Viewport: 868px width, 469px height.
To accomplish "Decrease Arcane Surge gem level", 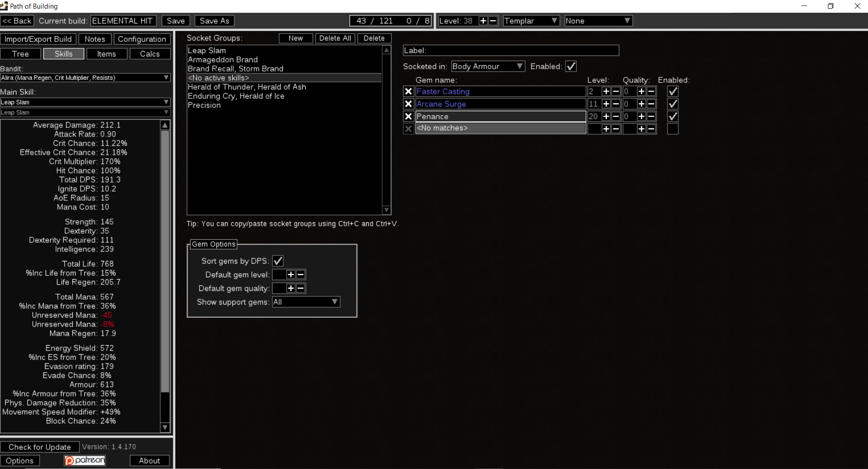I will (616, 103).
